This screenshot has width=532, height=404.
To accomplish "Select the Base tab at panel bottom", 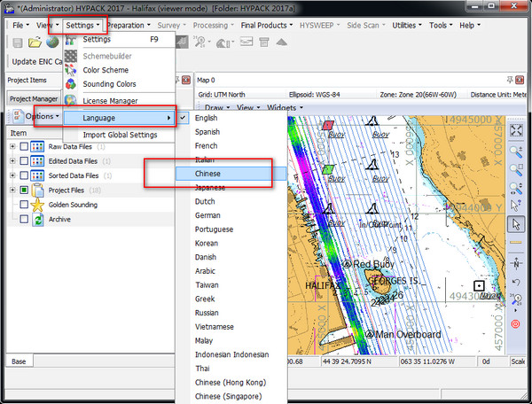I will tap(19, 361).
